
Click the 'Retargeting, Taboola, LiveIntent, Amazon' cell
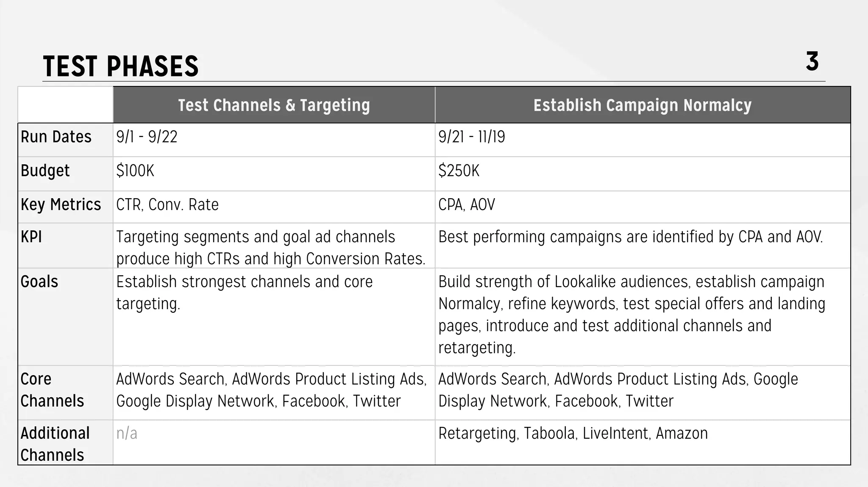click(573, 434)
